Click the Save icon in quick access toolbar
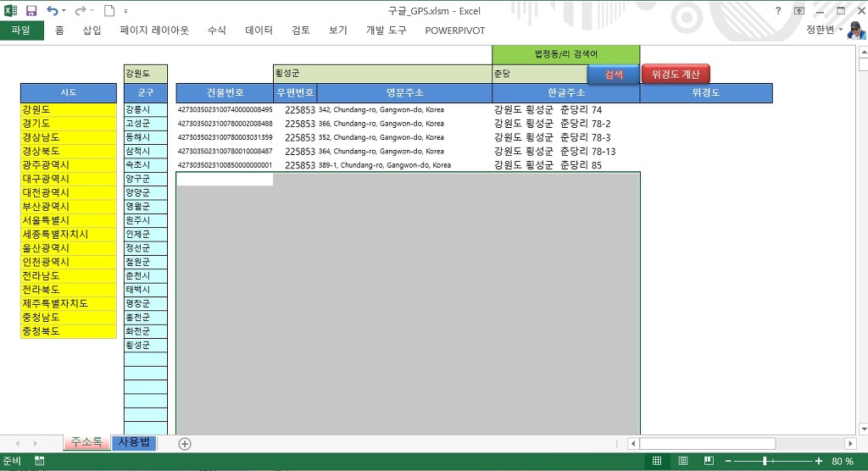Viewport: 868px width, 471px height. [x=31, y=11]
